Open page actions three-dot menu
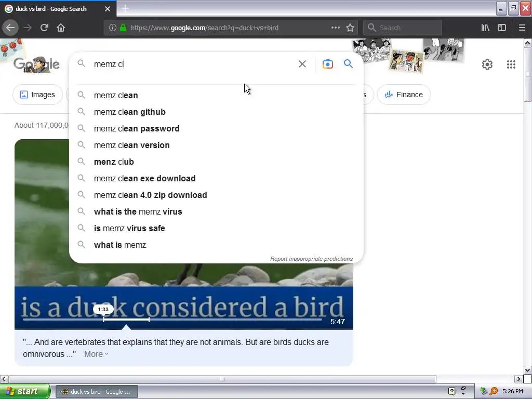 [x=335, y=28]
